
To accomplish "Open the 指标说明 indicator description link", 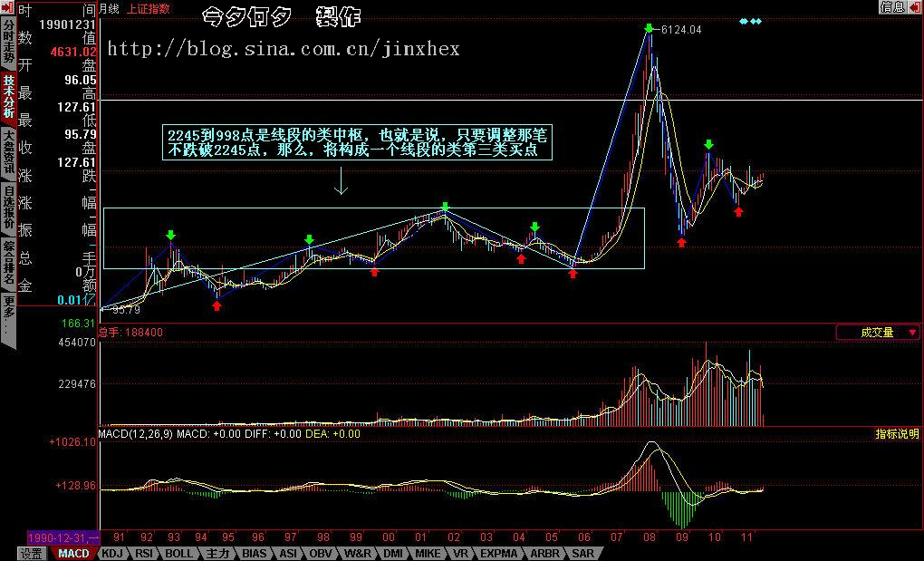I will (896, 434).
